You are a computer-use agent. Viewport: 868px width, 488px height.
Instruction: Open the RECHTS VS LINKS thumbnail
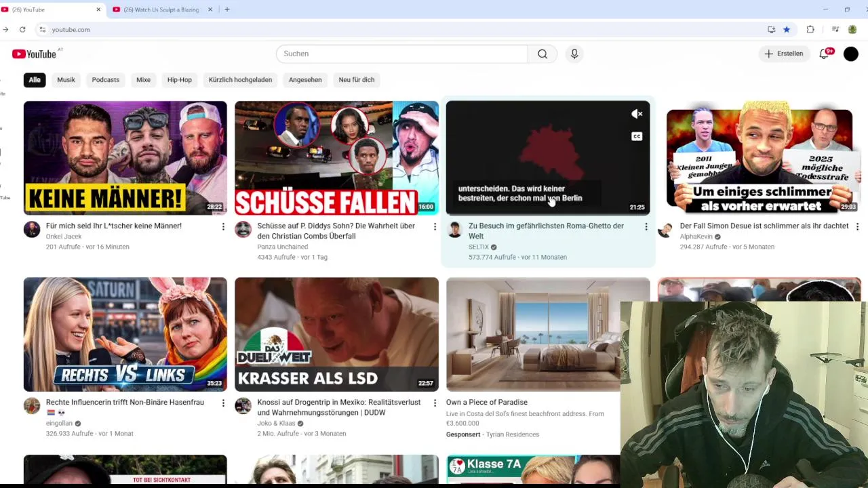[x=125, y=334]
